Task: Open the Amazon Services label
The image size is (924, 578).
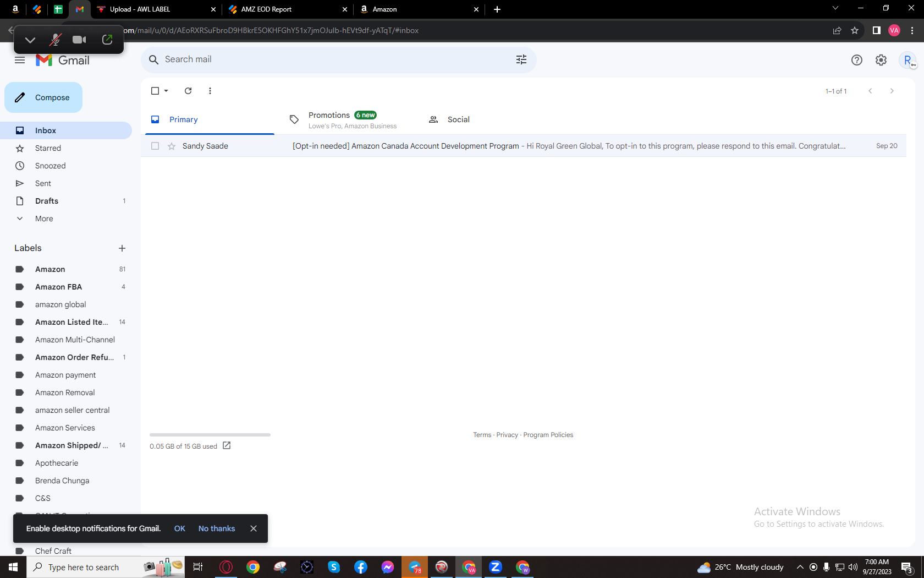Action: [66, 428]
